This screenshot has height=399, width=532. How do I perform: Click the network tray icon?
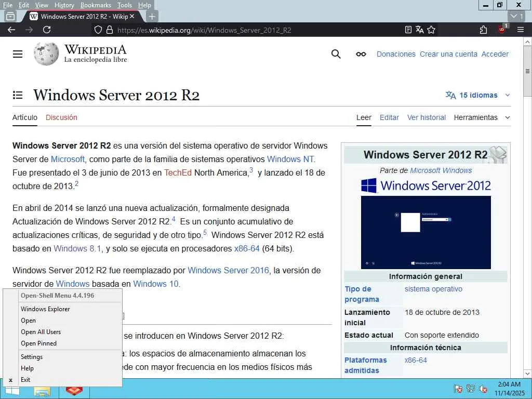(x=471, y=389)
